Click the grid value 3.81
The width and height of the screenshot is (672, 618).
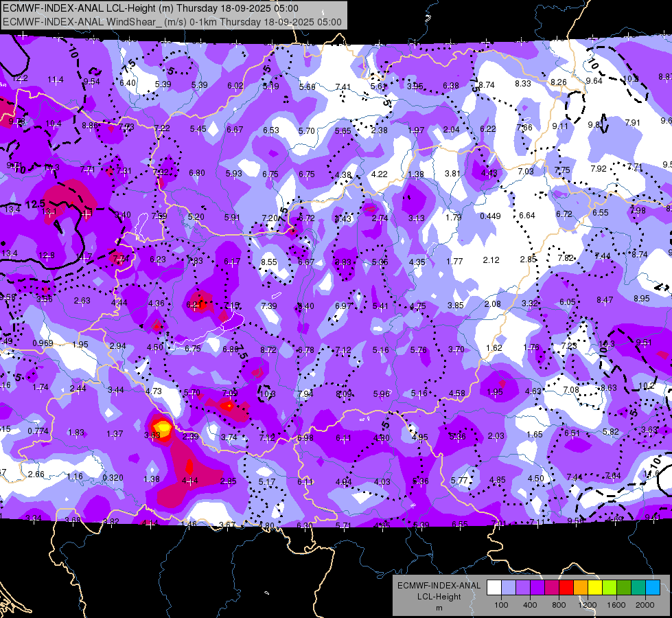452,173
